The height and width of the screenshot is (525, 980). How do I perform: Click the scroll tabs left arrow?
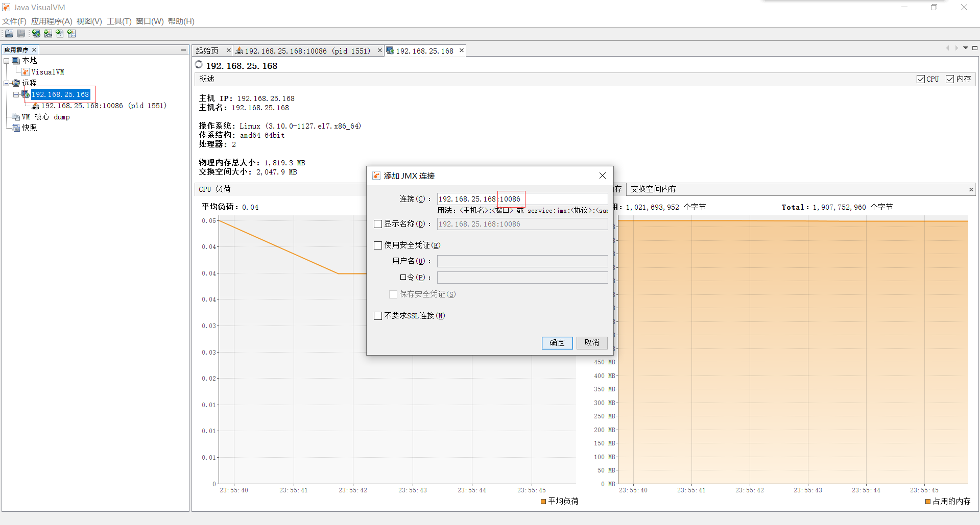(x=947, y=48)
